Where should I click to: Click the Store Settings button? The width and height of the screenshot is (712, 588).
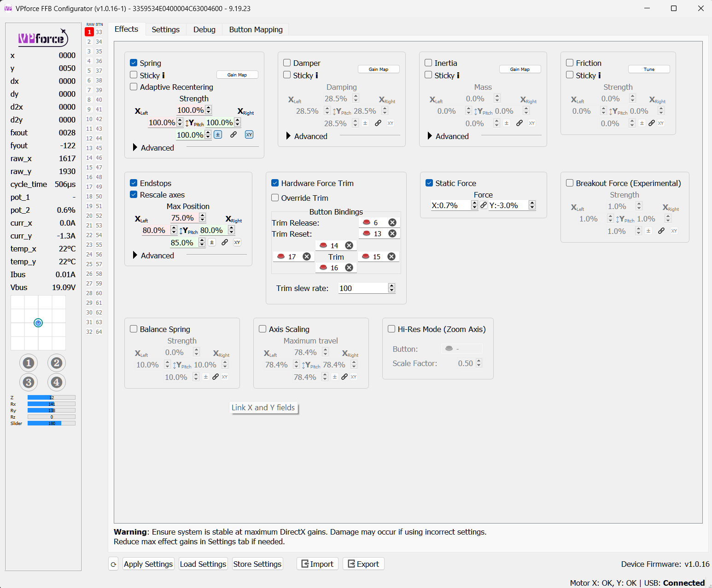257,564
